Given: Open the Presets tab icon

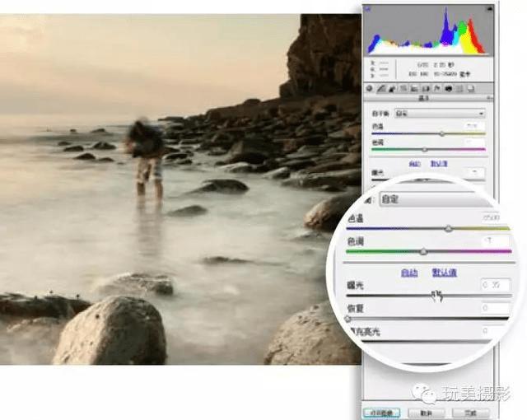Looking at the screenshot, I should [x=459, y=89].
